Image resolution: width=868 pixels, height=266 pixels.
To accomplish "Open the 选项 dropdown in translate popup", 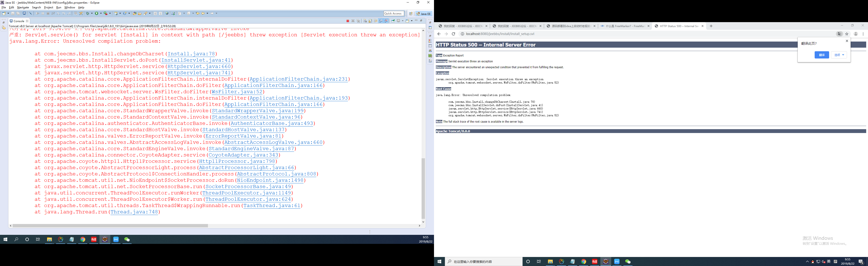I will pos(839,55).
